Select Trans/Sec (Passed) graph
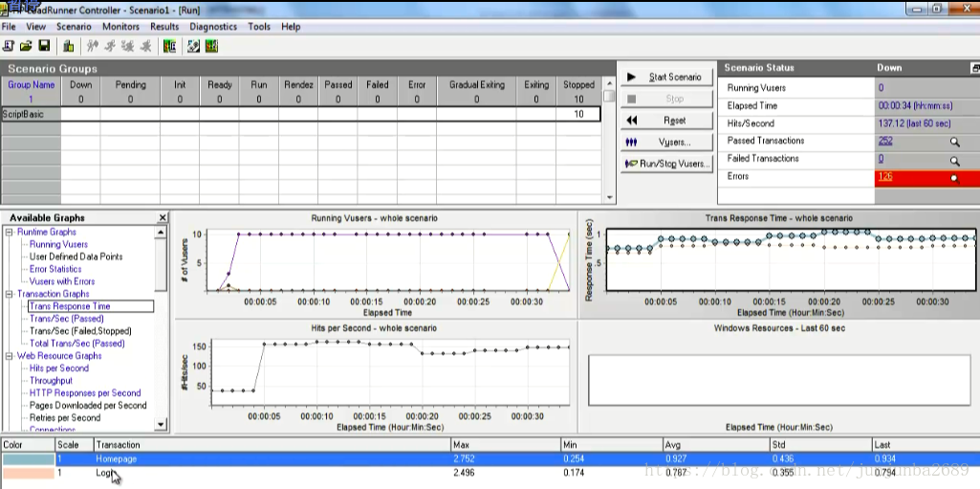The height and width of the screenshot is (489, 980). click(67, 319)
